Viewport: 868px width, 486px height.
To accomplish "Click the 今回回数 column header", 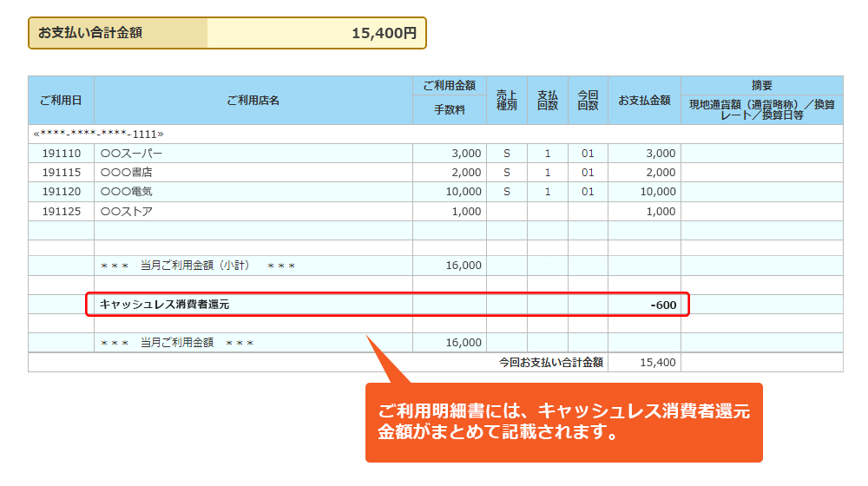I will [588, 100].
